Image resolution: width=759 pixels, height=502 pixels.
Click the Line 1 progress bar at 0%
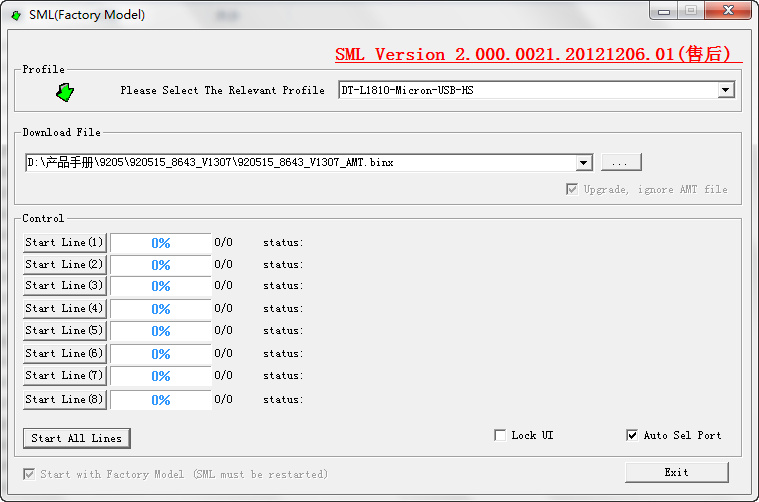[x=161, y=243]
